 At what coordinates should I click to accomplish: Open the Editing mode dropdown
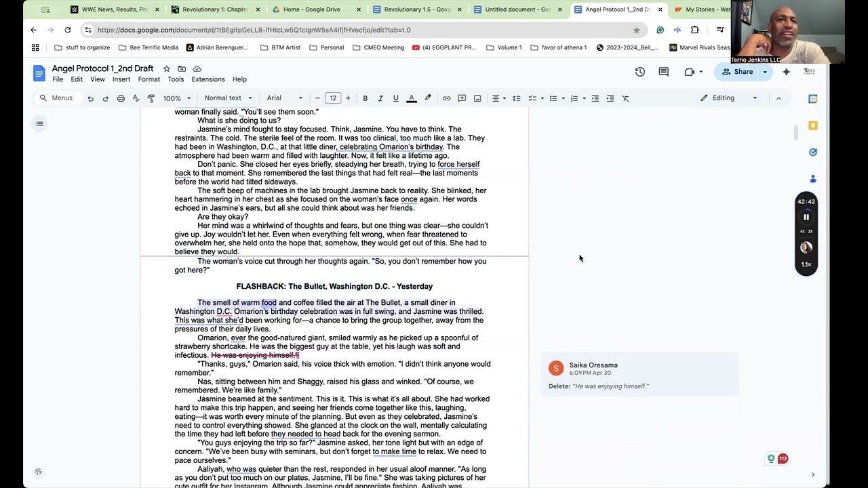point(729,98)
